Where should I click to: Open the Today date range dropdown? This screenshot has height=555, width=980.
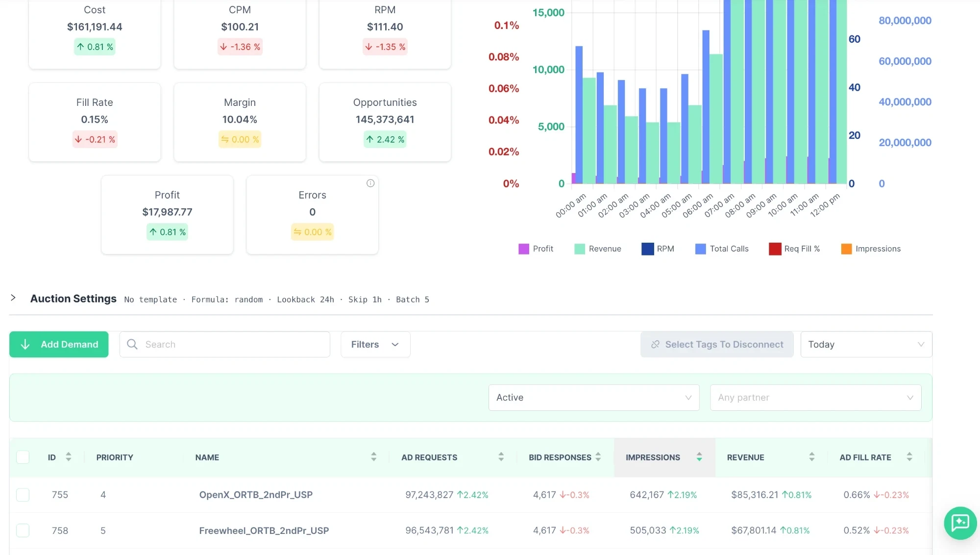pos(866,345)
